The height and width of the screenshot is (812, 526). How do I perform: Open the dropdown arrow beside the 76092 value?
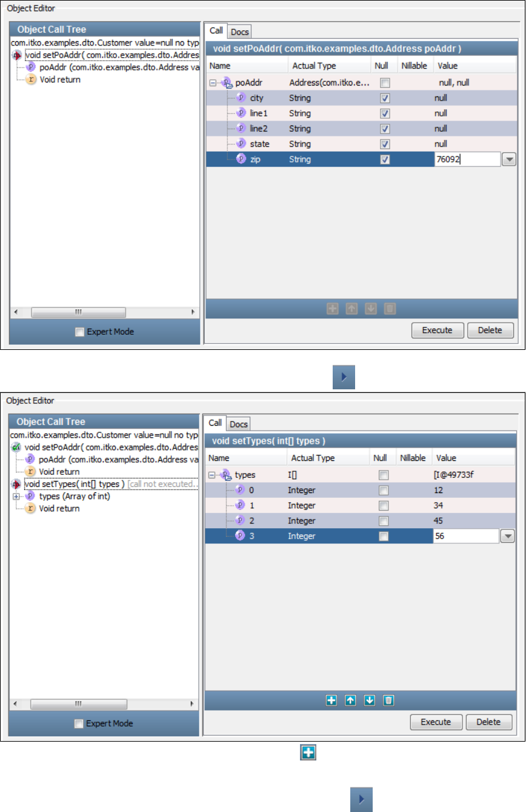click(x=509, y=159)
